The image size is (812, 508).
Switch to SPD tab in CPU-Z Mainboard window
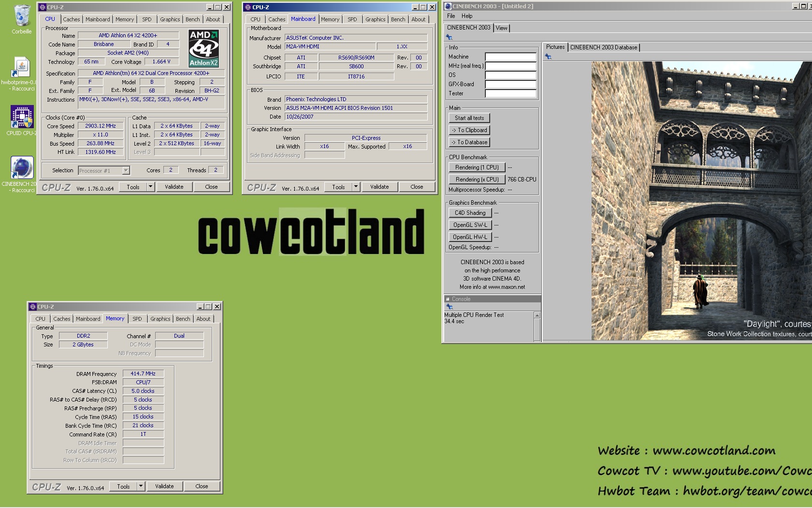(x=352, y=19)
